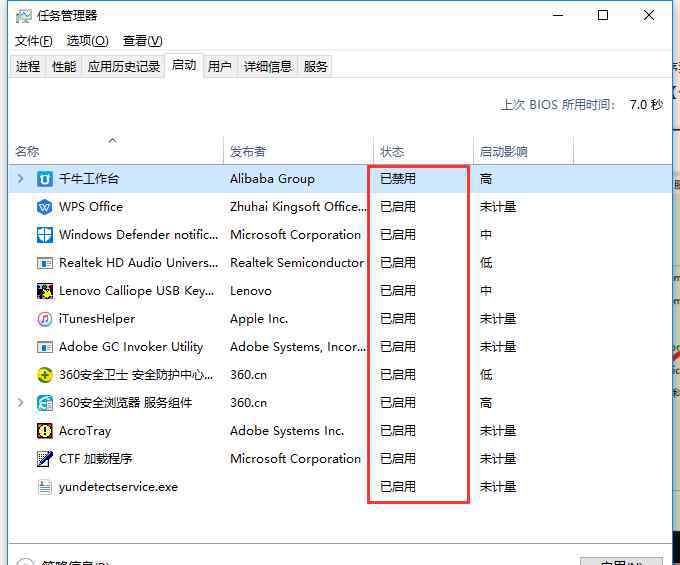Click the Realtek Semiconductor publisher cell
The image size is (680, 565).
(x=297, y=263)
